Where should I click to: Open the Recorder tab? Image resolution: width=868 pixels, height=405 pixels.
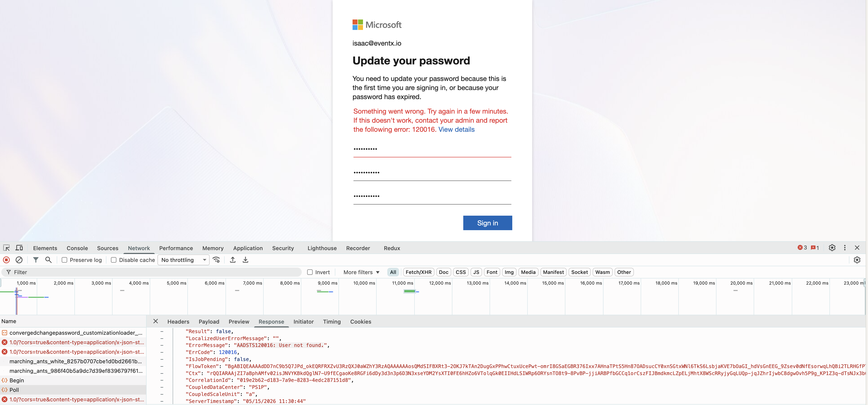(x=358, y=248)
